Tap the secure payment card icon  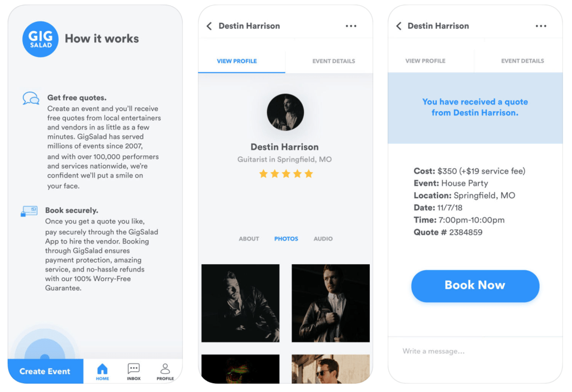[29, 211]
